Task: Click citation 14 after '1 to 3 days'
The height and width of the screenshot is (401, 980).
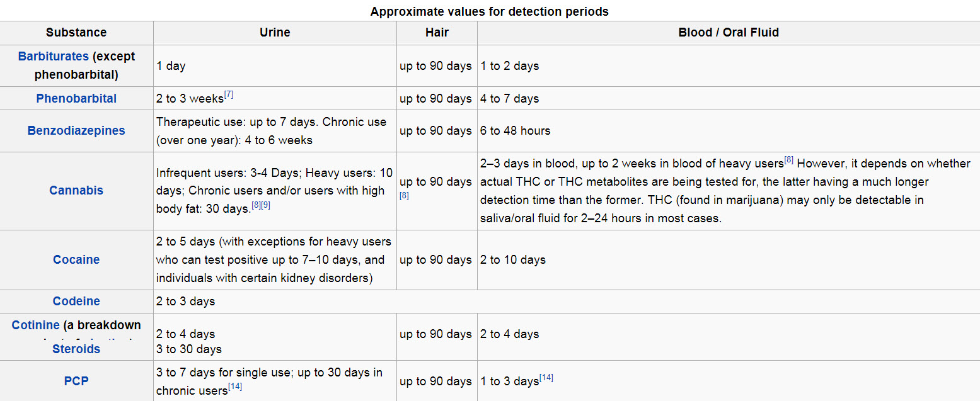Action: click(x=546, y=378)
